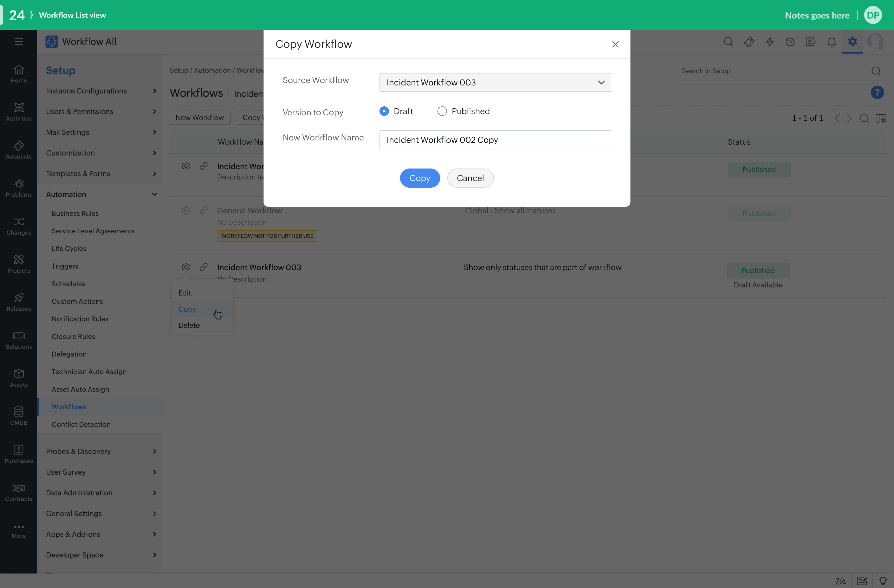This screenshot has width=894, height=588.
Task: Click the blue Copy button
Action: (x=420, y=178)
